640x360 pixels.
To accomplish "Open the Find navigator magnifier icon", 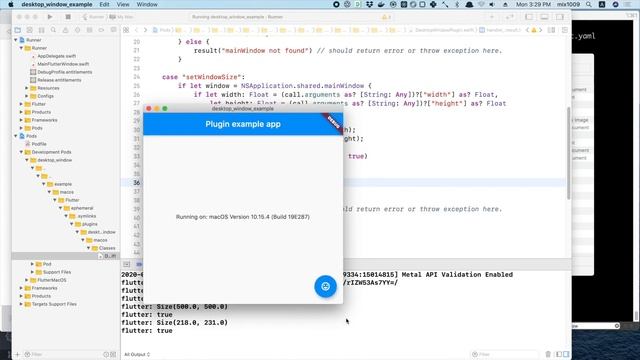I will point(53,30).
